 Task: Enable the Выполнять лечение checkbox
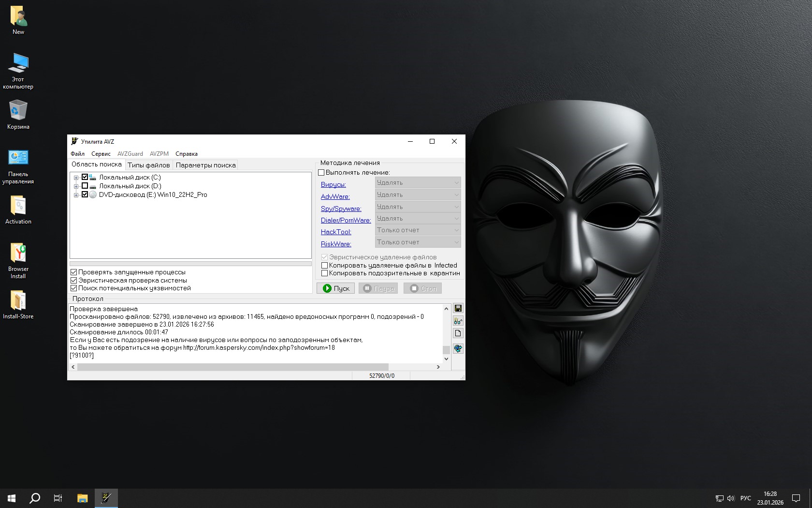coord(321,173)
